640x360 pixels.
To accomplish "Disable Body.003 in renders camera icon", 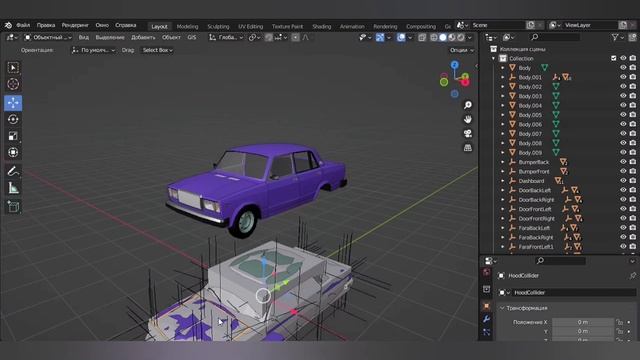I will [x=633, y=96].
